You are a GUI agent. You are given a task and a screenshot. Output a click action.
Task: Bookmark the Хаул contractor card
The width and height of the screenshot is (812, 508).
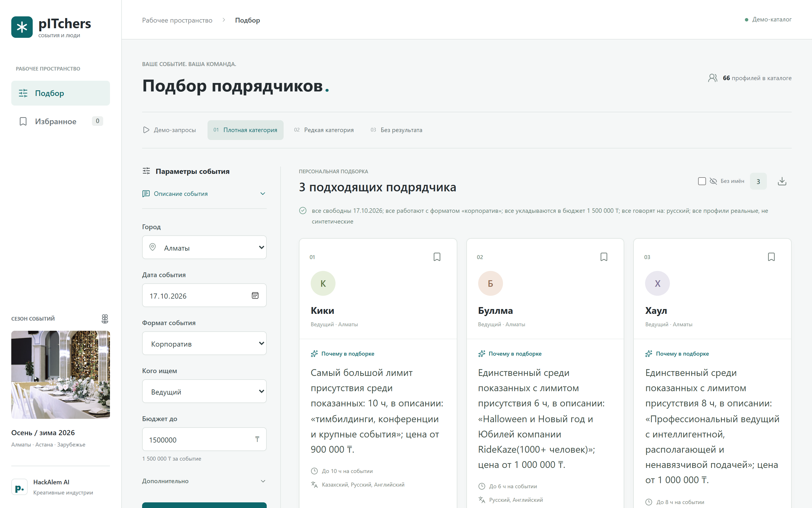[x=771, y=257]
